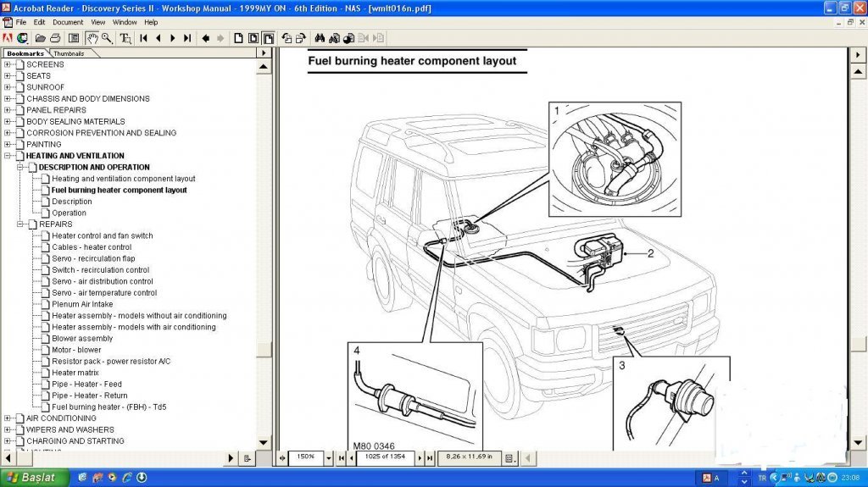Open the Edit menu
Screen dimensions: 868x487
[39, 22]
